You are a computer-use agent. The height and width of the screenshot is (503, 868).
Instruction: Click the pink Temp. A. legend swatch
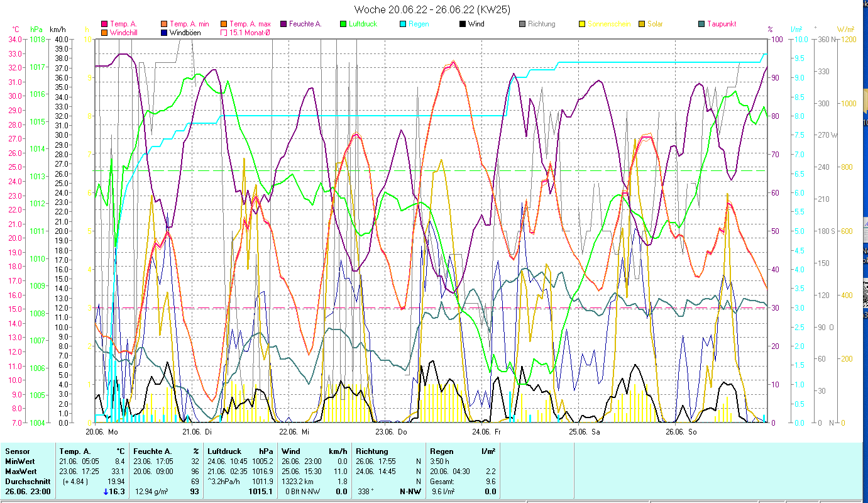click(104, 24)
